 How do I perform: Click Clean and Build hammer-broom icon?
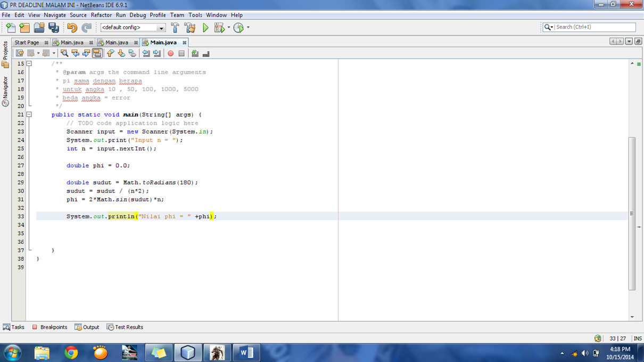190,27
